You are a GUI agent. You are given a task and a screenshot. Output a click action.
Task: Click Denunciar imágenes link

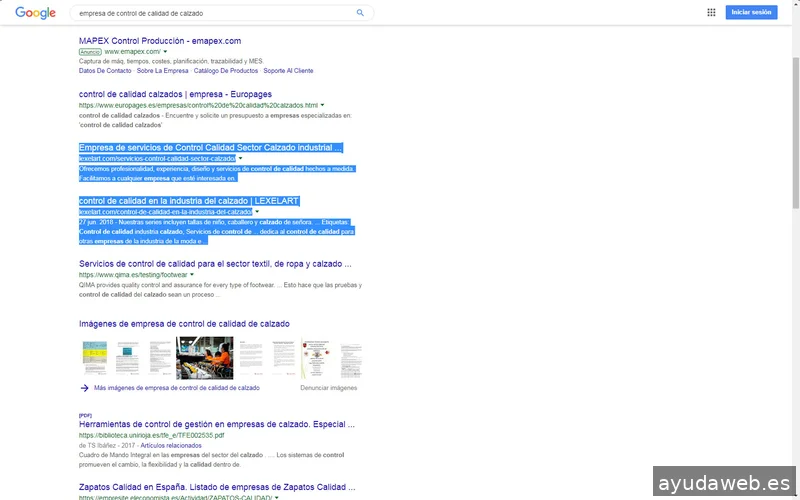[x=328, y=387]
